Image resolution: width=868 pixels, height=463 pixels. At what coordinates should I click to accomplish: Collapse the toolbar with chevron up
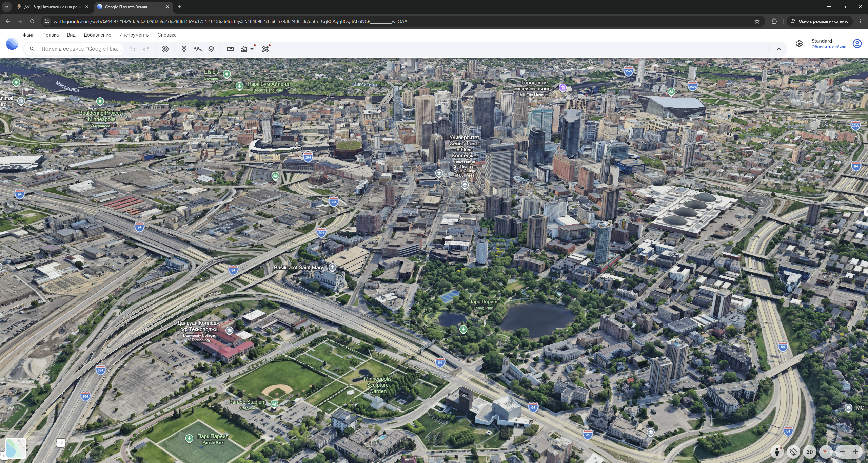pyautogui.click(x=779, y=49)
